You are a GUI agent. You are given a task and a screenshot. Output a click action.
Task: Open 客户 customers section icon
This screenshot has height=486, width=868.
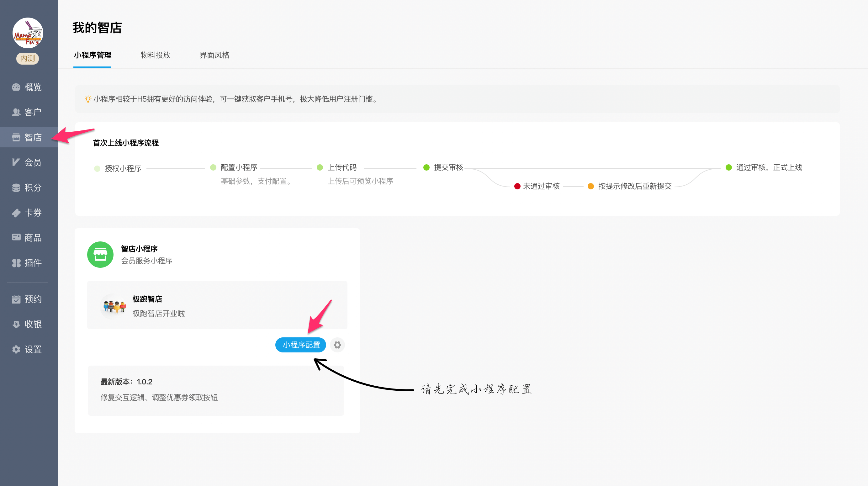pos(16,112)
